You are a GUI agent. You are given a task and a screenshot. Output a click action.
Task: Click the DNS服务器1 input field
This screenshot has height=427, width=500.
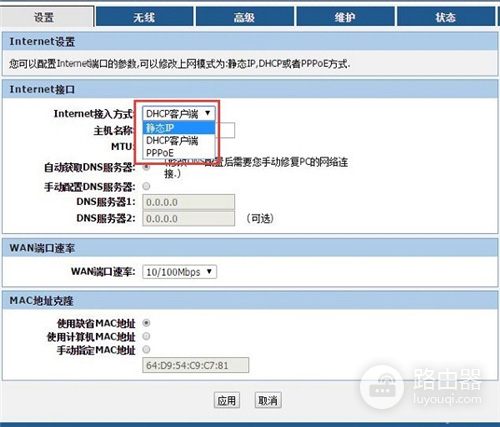[189, 202]
